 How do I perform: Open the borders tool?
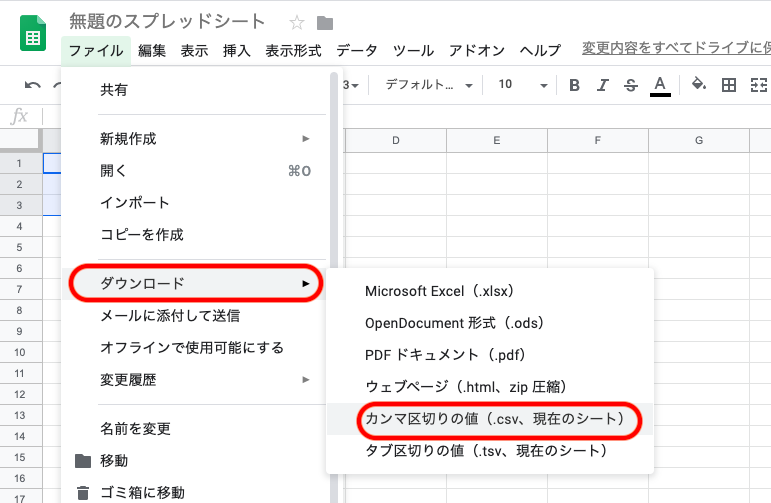(x=729, y=85)
